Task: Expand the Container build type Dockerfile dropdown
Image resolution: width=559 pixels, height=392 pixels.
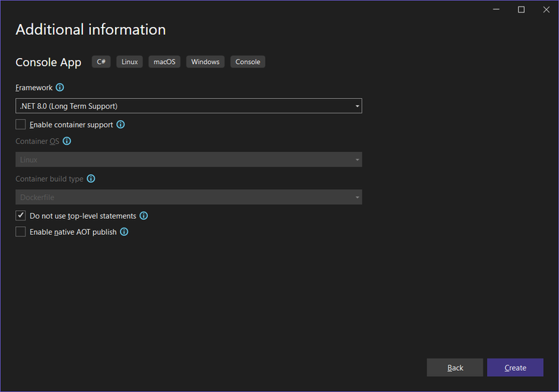Action: point(189,197)
